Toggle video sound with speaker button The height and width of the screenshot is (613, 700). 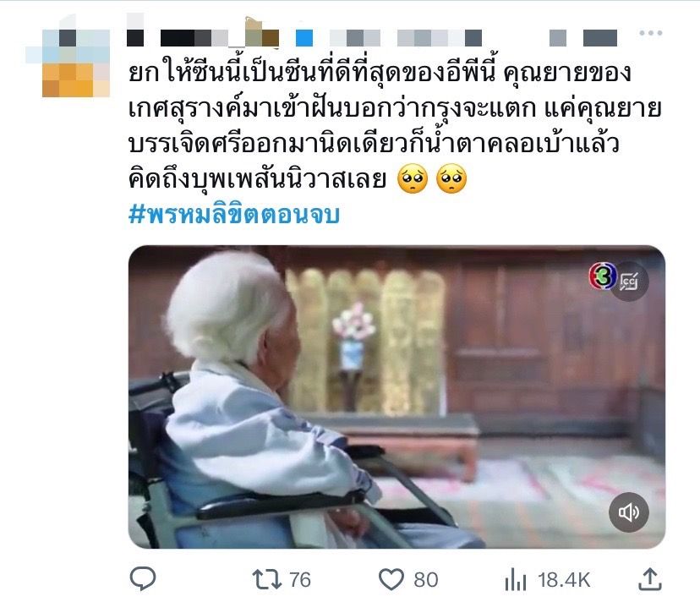coord(629,512)
